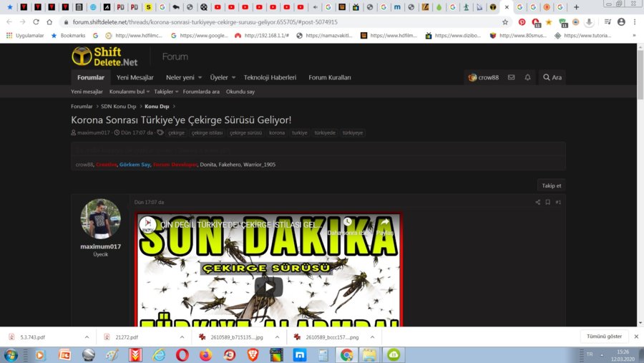Screen dimensions: 644x363
Task: Go to the Teknoloji Haberleri tab
Action: click(x=270, y=77)
